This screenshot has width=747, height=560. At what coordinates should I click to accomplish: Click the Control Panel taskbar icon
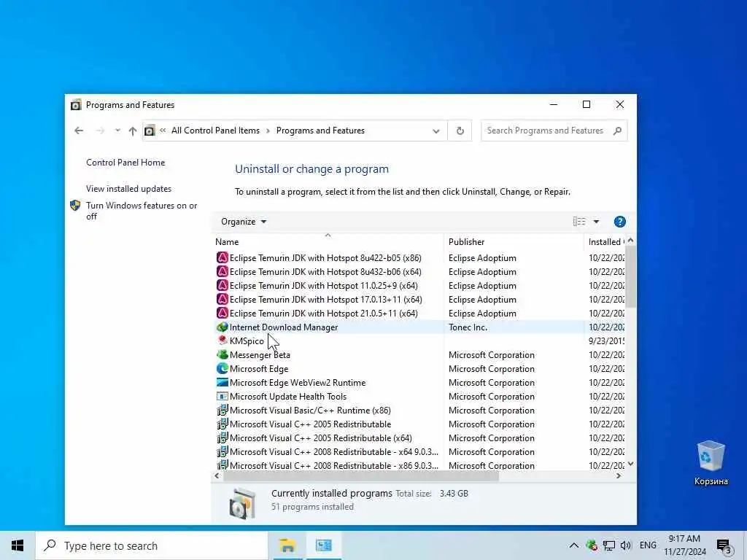pos(323,545)
